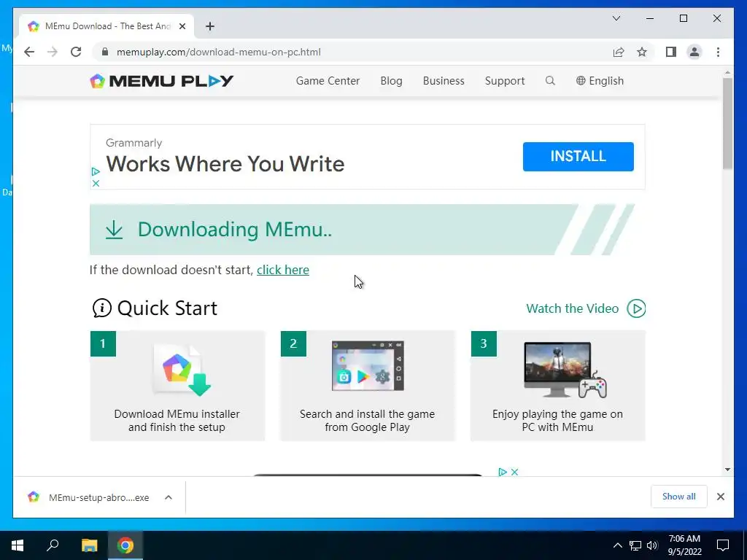This screenshot has width=747, height=560.
Task: Open the Game Center menu
Action: [x=328, y=81]
